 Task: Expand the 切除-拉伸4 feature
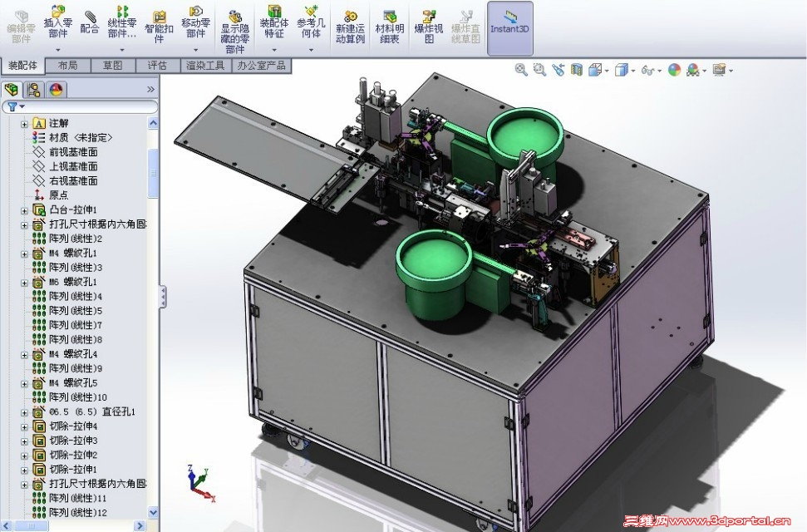(24, 426)
